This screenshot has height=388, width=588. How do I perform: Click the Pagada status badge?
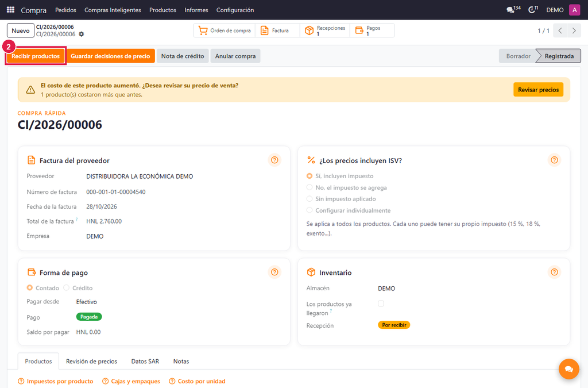[x=89, y=317]
